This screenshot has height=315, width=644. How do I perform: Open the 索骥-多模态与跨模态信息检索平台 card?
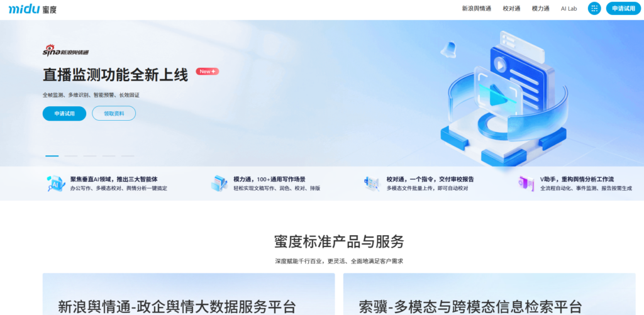(x=489, y=294)
